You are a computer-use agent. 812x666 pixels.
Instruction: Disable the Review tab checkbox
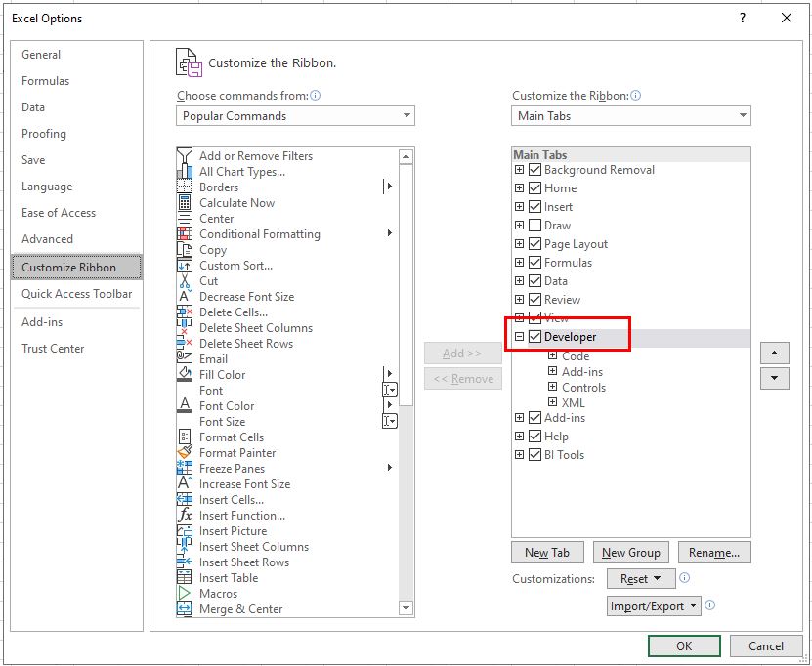(534, 300)
